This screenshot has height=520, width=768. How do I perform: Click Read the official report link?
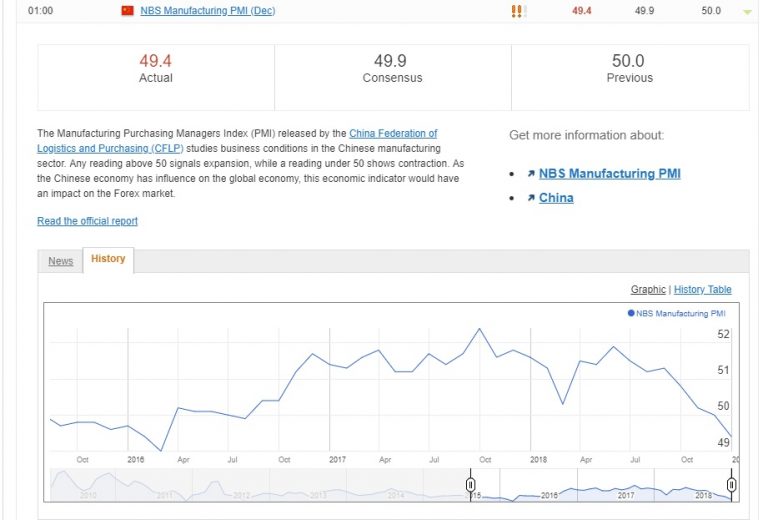coord(87,221)
